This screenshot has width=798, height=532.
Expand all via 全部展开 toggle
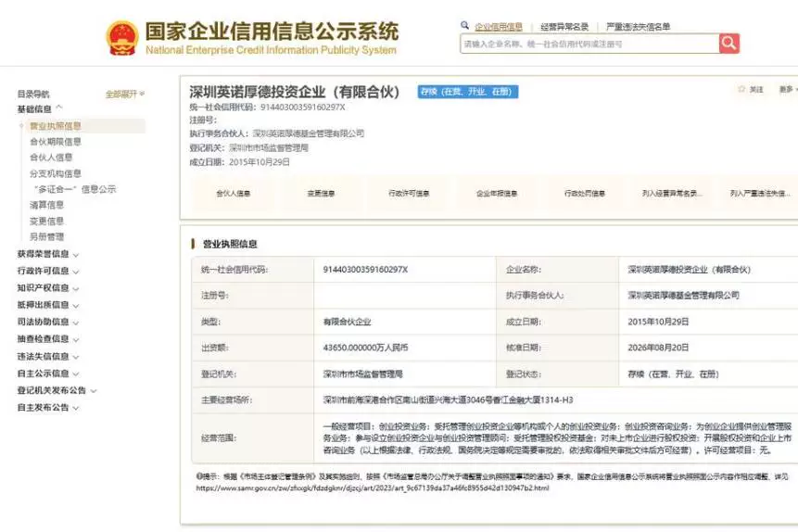coord(125,95)
